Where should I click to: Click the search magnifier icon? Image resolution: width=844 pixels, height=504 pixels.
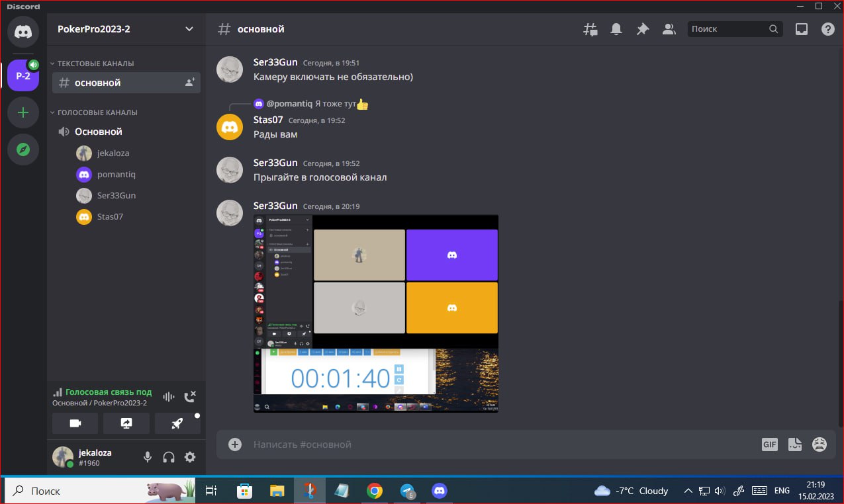pos(773,29)
